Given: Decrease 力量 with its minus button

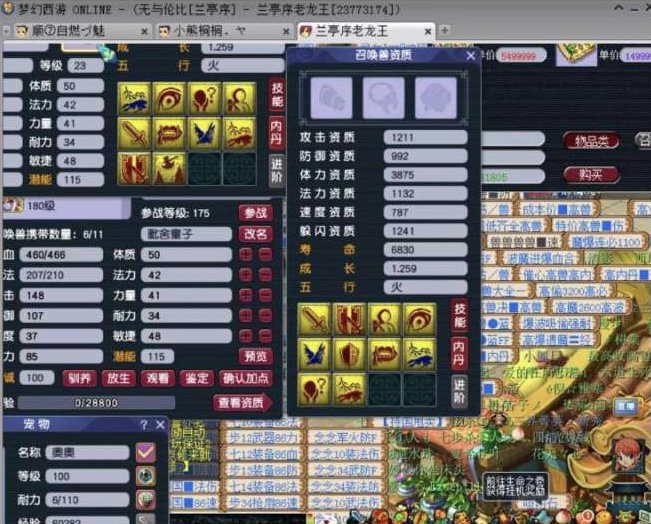Looking at the screenshot, I should coord(265,295).
